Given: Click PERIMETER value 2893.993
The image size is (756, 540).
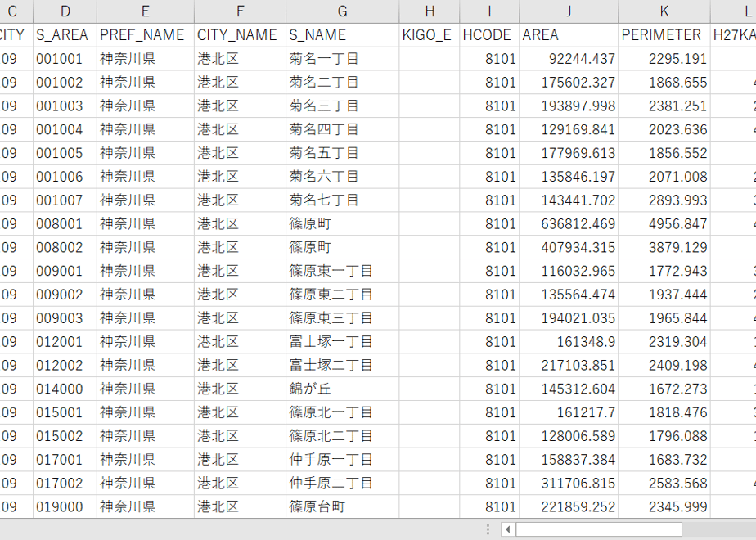Looking at the screenshot, I should (664, 200).
